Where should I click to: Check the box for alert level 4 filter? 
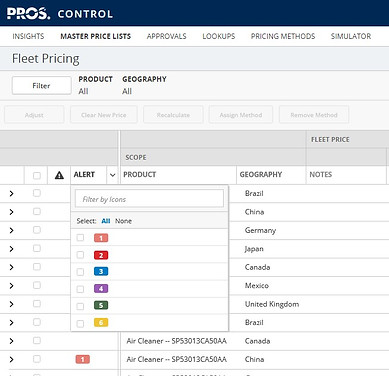(x=80, y=289)
